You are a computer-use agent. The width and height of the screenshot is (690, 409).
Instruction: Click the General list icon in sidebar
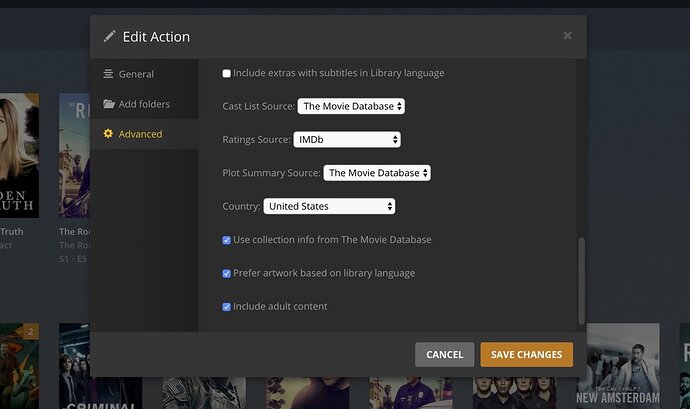pos(108,74)
